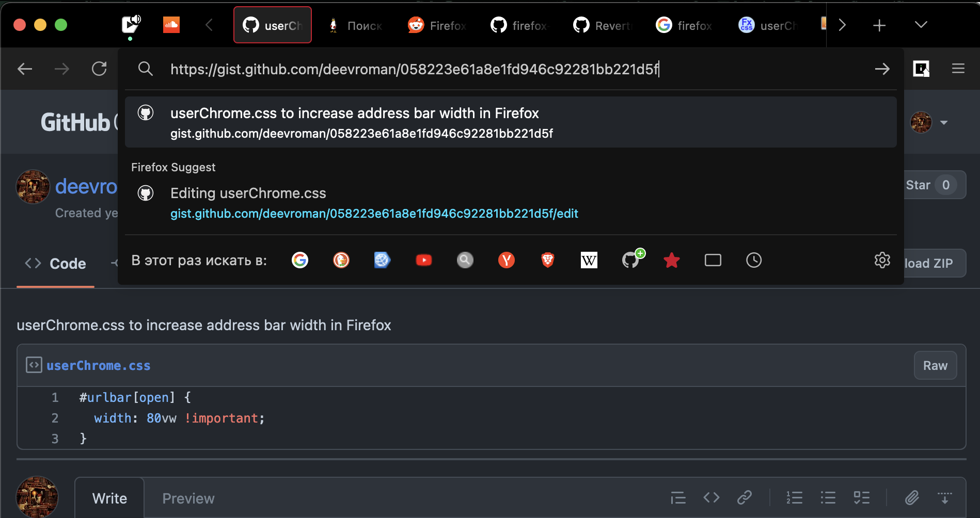This screenshot has height=518, width=980.
Task: Click the file code icon beside userChrome.css
Action: pos(34,365)
